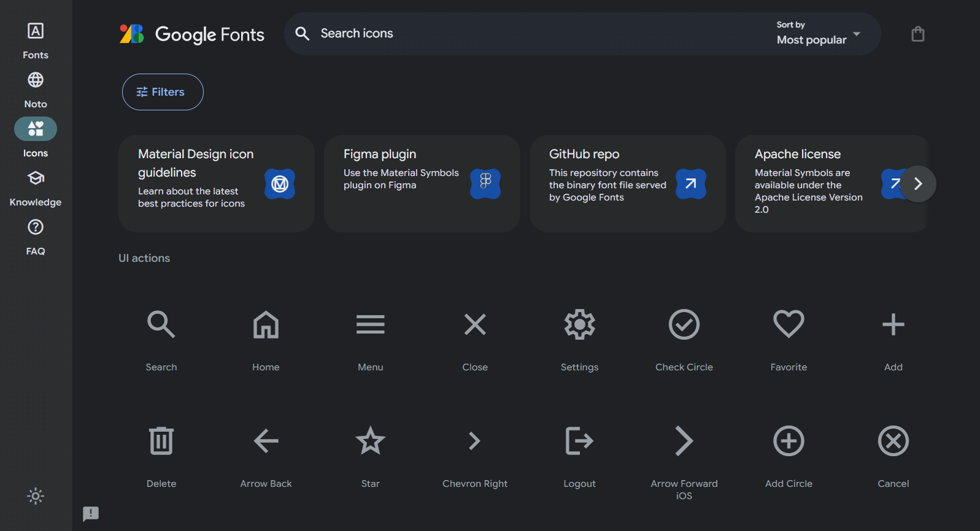This screenshot has height=531, width=980.
Task: Choose the Logout icon
Action: [580, 441]
